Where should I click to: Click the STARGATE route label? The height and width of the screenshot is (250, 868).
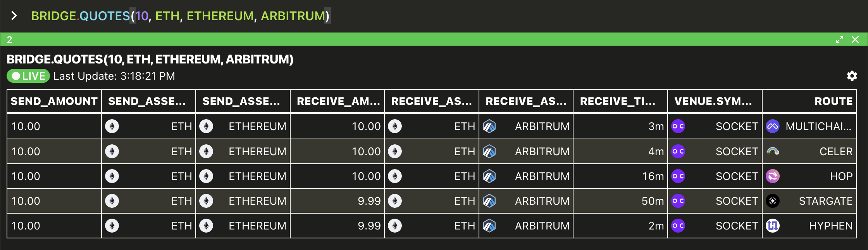tap(825, 201)
